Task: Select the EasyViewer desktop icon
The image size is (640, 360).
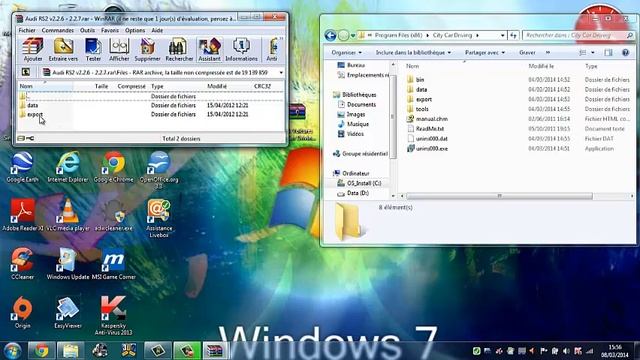Action: click(68, 312)
